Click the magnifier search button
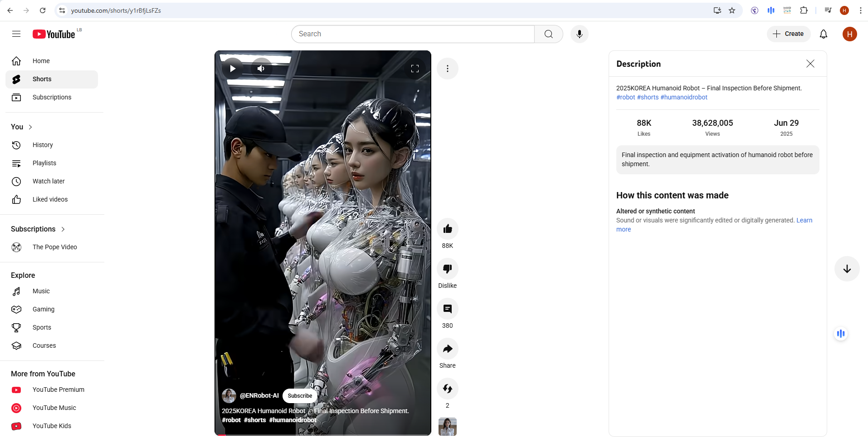Screen dimensions: 868x439 click(549, 34)
